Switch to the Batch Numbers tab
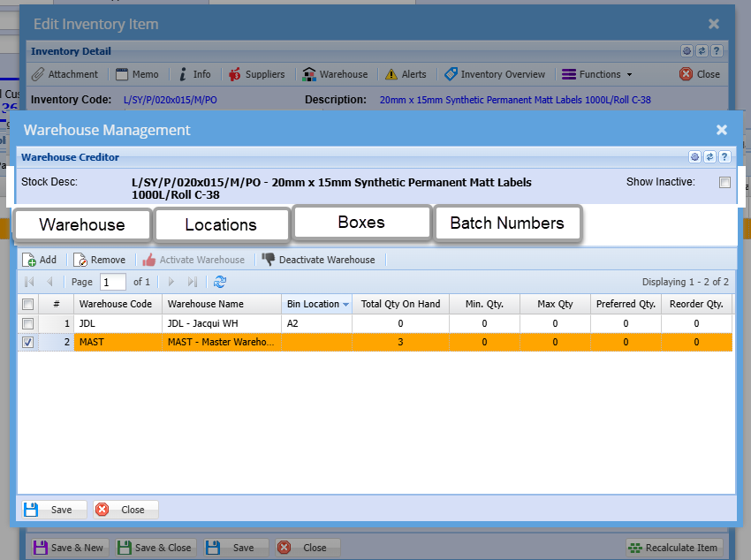This screenshot has height=560, width=751. click(507, 223)
